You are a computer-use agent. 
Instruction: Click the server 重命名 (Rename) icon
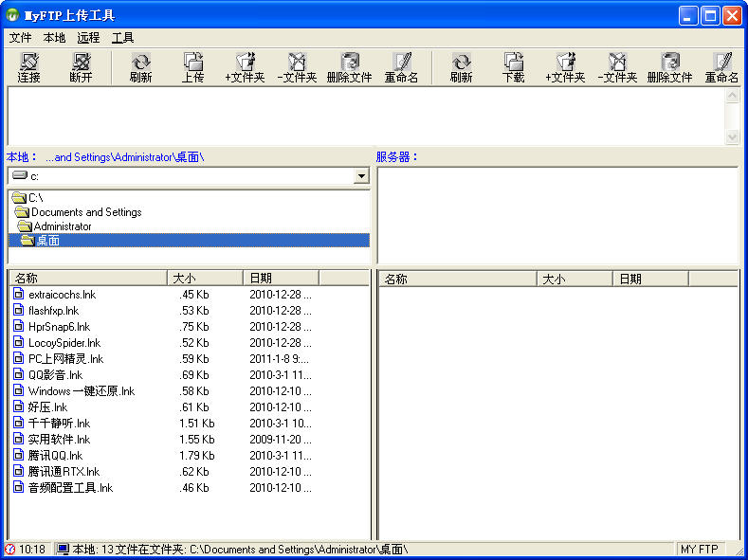point(721,67)
